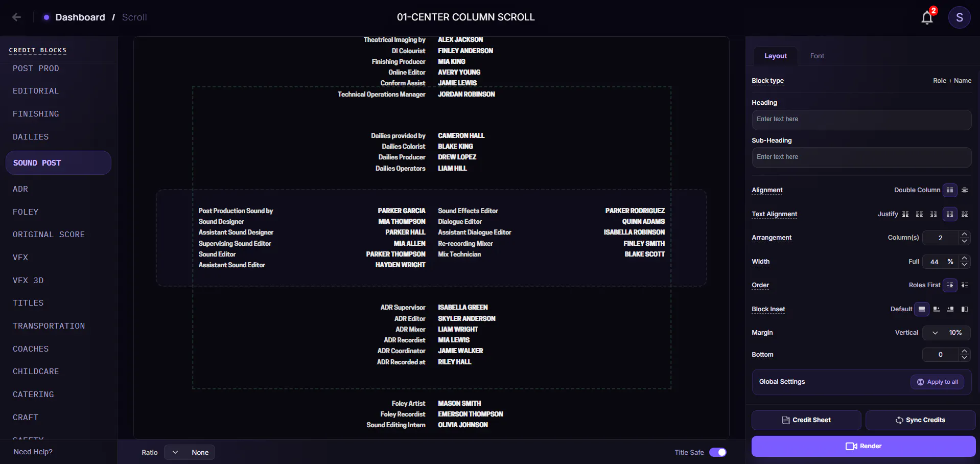
Task: Choose the highlighted Justify text alignment icon
Action: click(949, 214)
